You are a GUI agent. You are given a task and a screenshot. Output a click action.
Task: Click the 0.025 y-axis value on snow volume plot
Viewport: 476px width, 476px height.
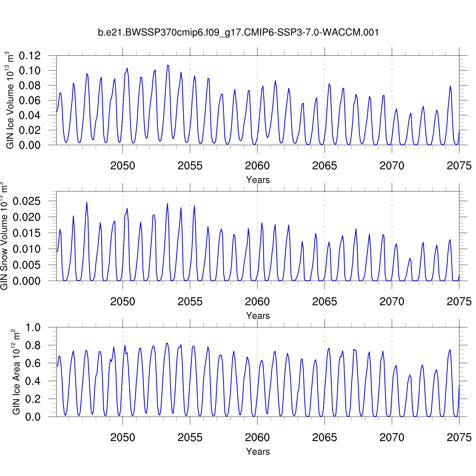pos(27,201)
